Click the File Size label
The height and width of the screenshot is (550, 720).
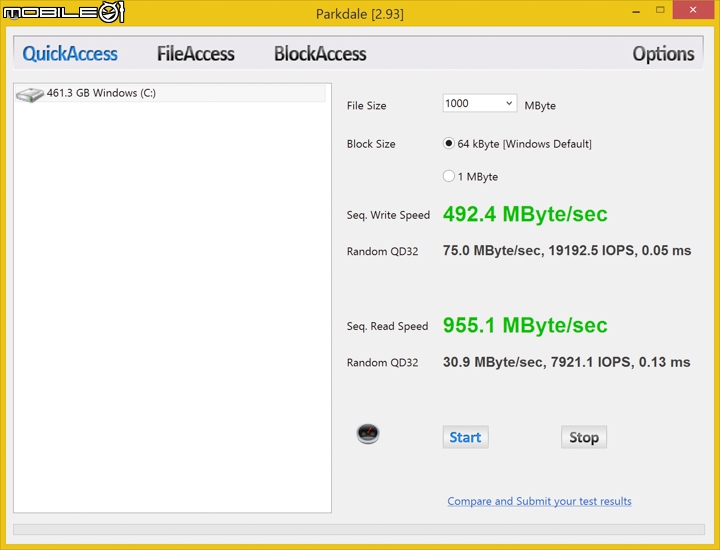click(366, 106)
